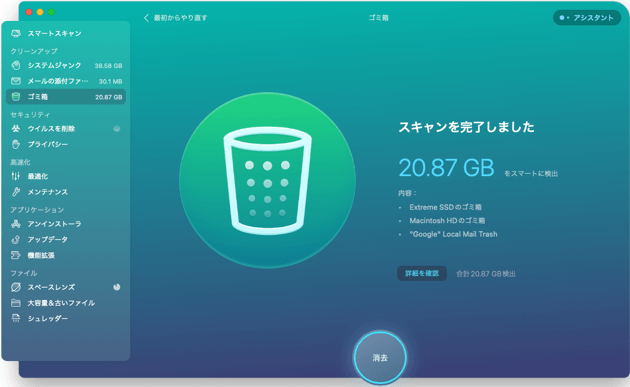630x387 pixels.
Task: Click the 大容量＆古いファイル folder icon
Action: click(x=16, y=303)
